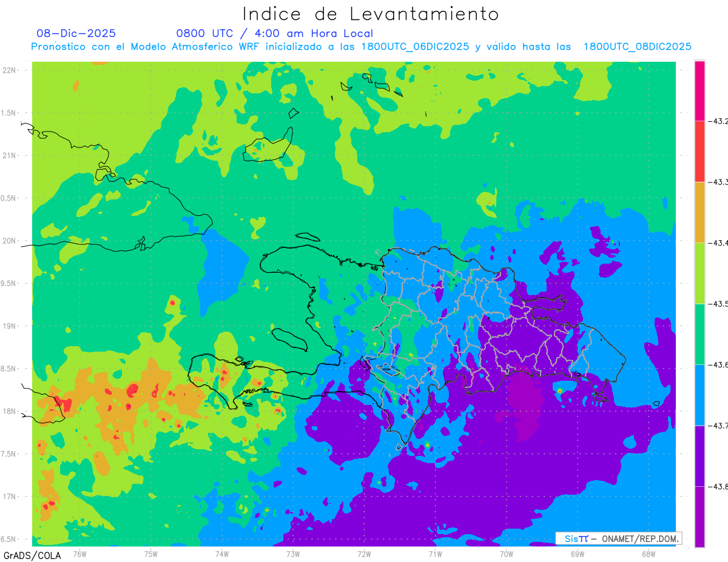Pick the yellow-green swatch in the color bar

click(x=699, y=273)
